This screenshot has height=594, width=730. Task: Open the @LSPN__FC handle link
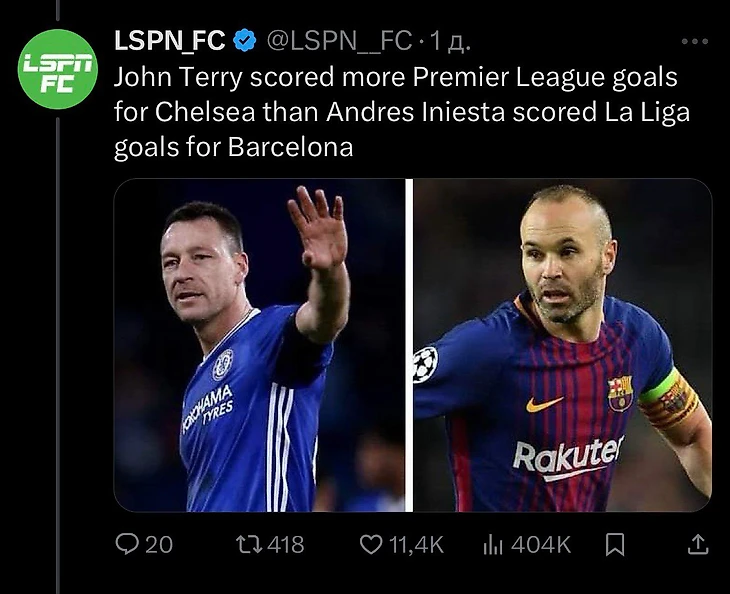[338, 41]
